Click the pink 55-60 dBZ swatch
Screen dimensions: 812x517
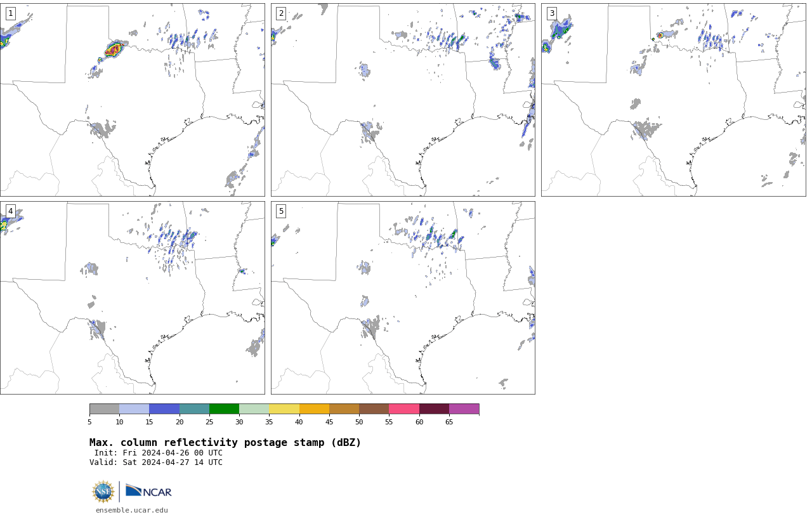click(x=404, y=409)
